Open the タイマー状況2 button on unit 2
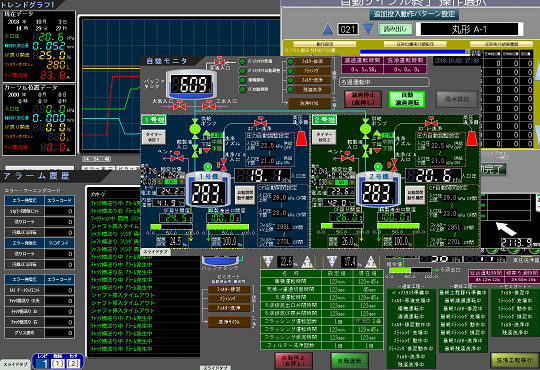Viewport: 540px width, 370px height. (324, 137)
